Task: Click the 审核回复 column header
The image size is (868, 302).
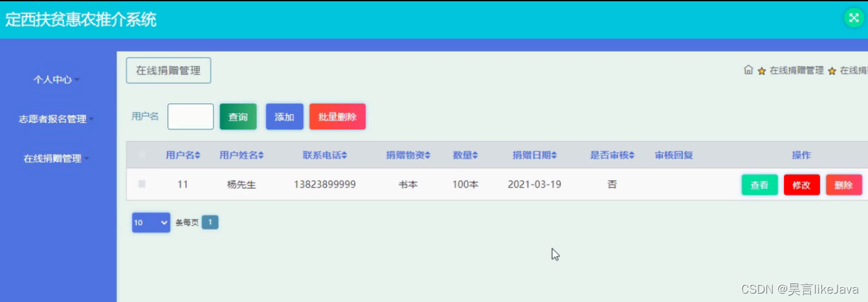Action: pyautogui.click(x=674, y=155)
